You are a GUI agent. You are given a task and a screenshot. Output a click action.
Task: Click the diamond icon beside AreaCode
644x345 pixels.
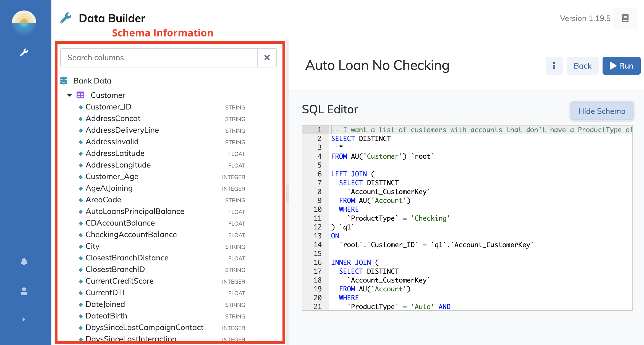click(81, 200)
